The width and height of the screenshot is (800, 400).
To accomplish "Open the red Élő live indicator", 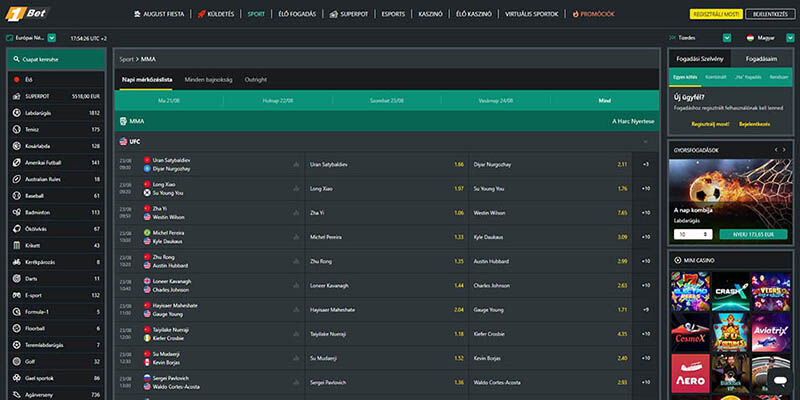I will 17,80.
